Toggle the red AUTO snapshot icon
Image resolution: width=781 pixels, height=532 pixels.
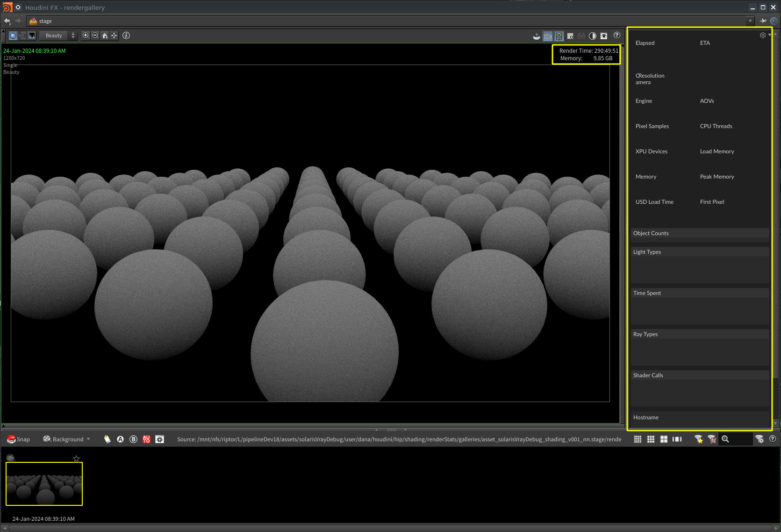[x=146, y=439]
